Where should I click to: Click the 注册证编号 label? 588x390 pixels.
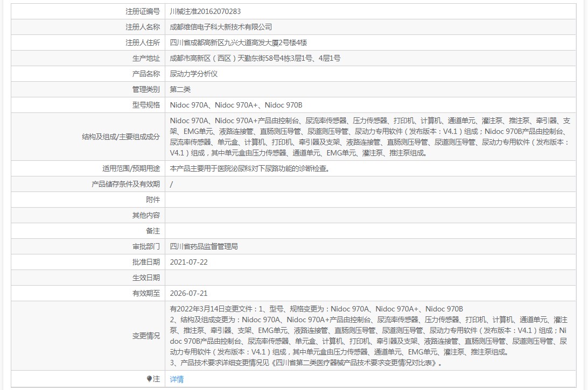pyautogui.click(x=143, y=12)
